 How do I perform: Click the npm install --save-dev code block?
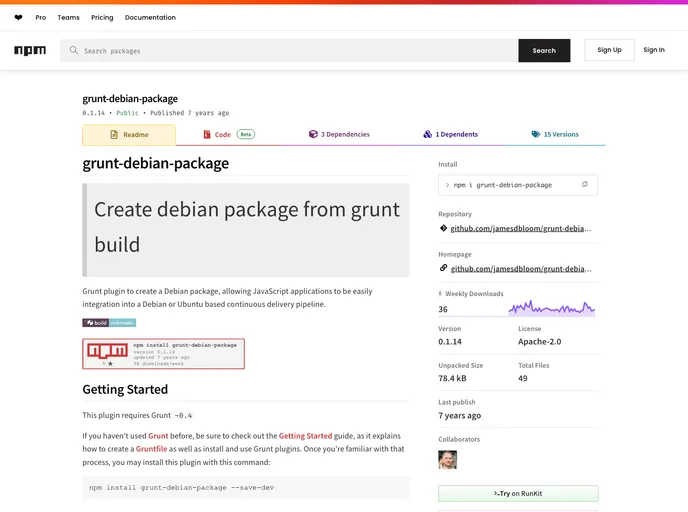[x=246, y=487]
